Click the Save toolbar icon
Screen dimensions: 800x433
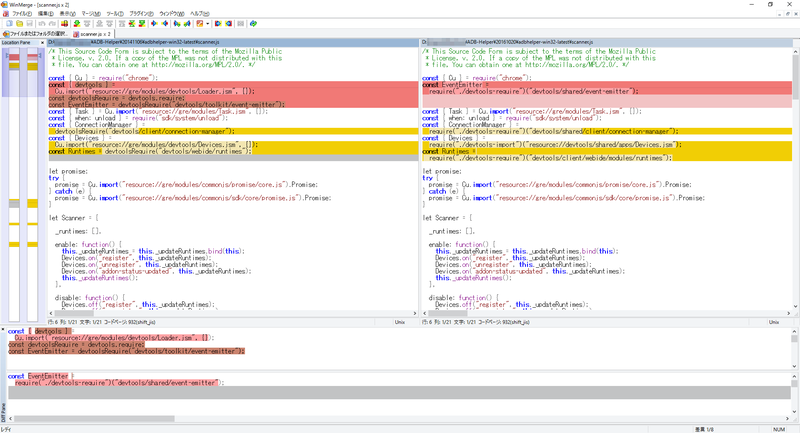(x=30, y=23)
